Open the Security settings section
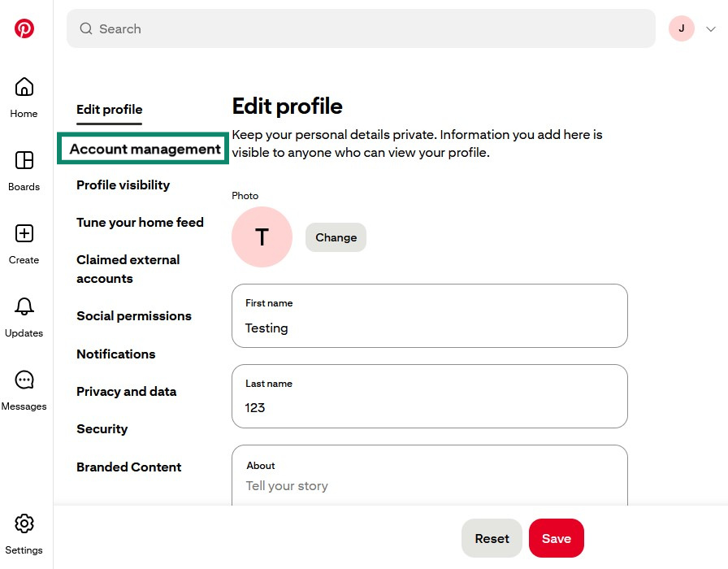The width and height of the screenshot is (728, 569). click(102, 428)
